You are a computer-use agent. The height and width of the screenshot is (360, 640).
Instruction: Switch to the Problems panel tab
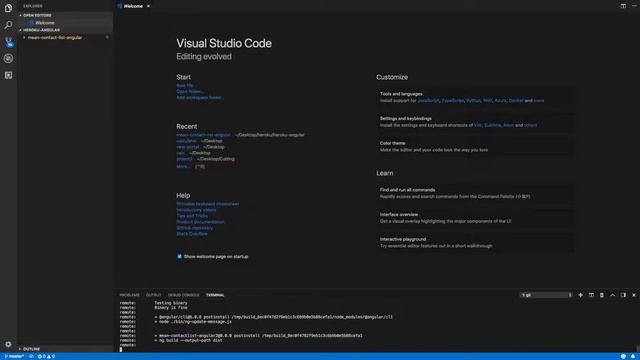129,295
